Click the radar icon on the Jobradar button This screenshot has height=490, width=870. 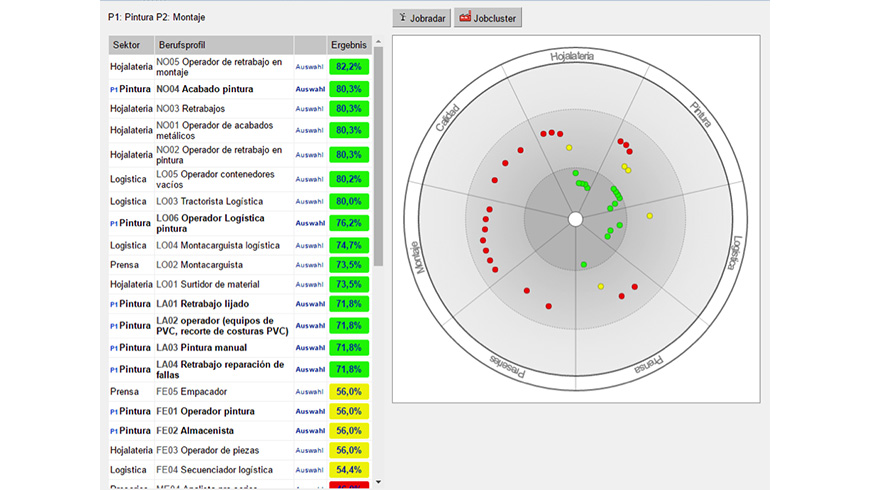[x=403, y=18]
